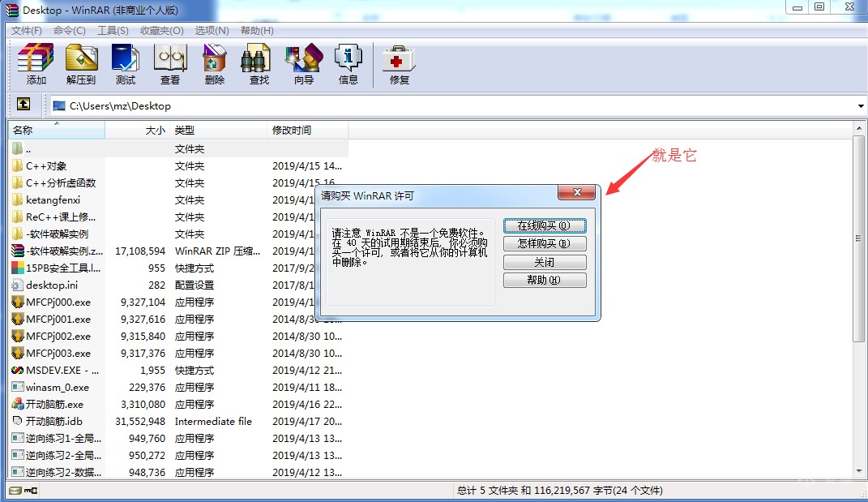
Task: Select the MFCPj000.exe application icon
Action: point(18,302)
